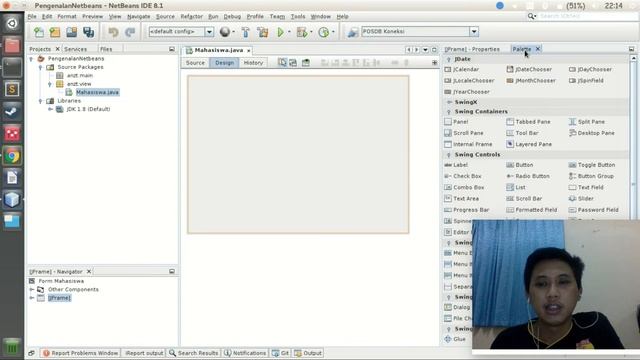Open the Report Problems Window button

[x=80, y=353]
